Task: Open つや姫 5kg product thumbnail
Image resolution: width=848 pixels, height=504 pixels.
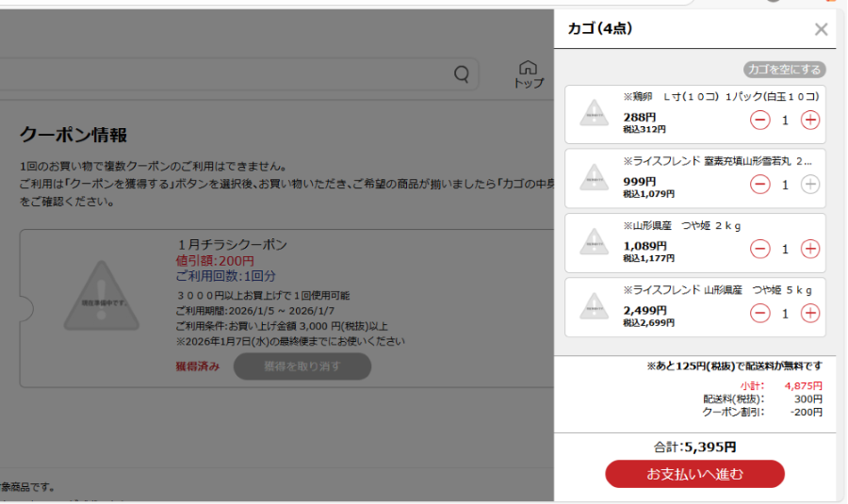Action: [594, 306]
